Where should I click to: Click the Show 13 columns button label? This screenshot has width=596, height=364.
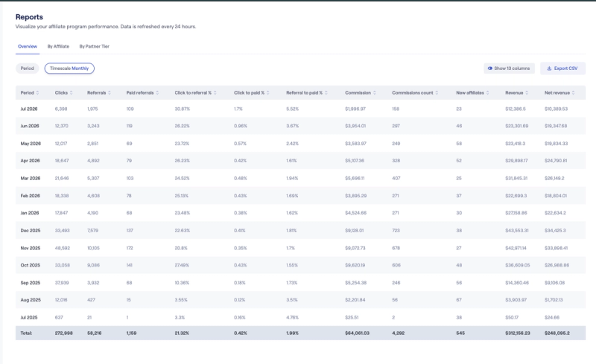(512, 68)
